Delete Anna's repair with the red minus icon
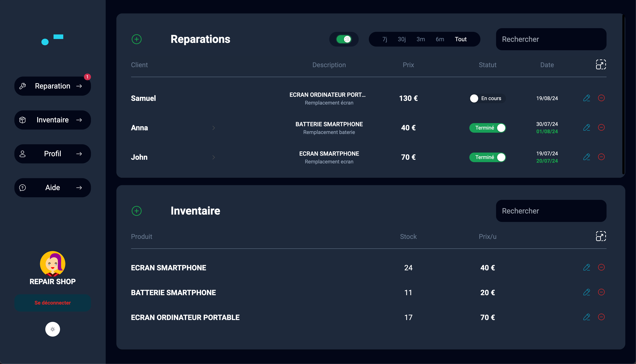This screenshot has height=364, width=636. point(601,128)
